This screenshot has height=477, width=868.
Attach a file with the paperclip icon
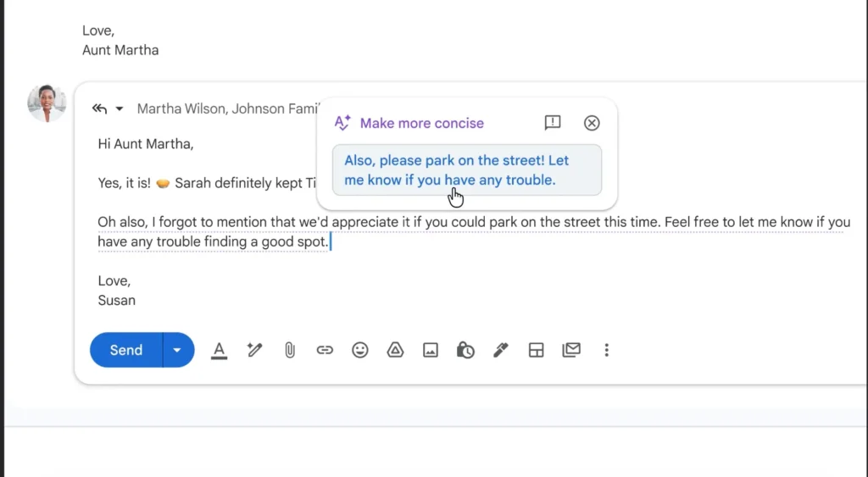(x=289, y=350)
